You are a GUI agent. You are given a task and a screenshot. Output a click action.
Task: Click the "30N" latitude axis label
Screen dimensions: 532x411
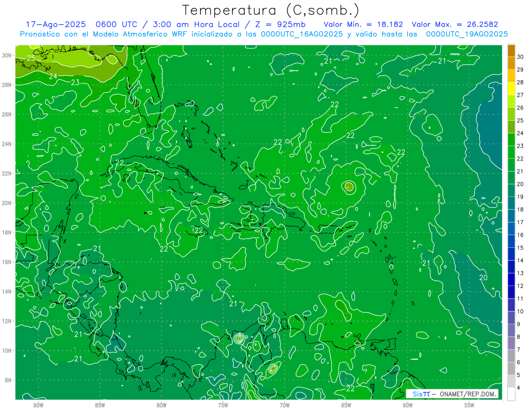click(7, 55)
